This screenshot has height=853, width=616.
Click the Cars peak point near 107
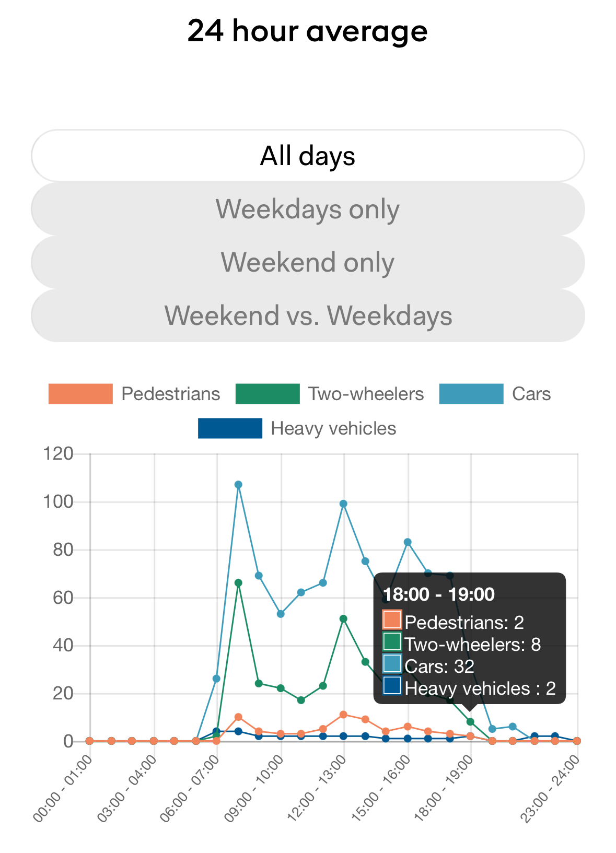click(x=238, y=485)
